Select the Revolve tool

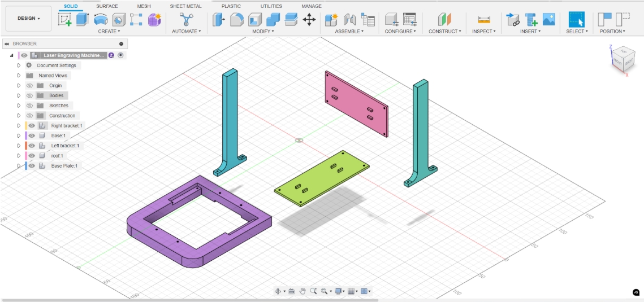click(101, 19)
